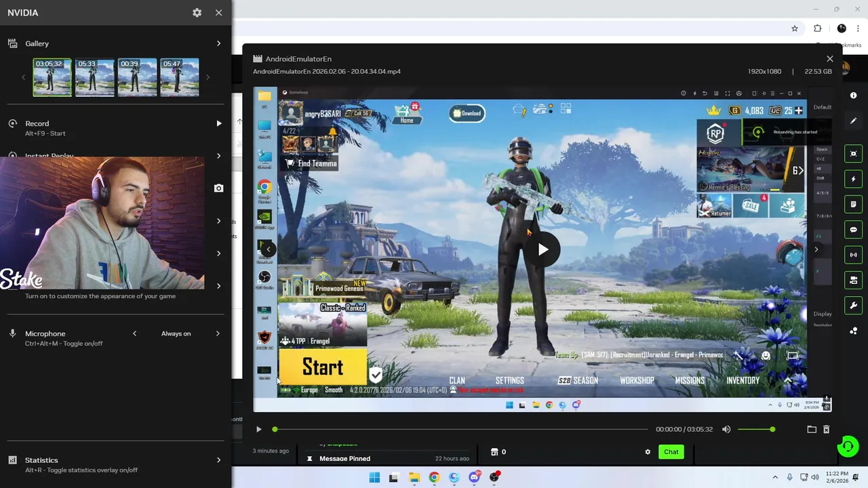Click the 1920x1080 resolution text
Screen dimensions: 868x488
764,71
